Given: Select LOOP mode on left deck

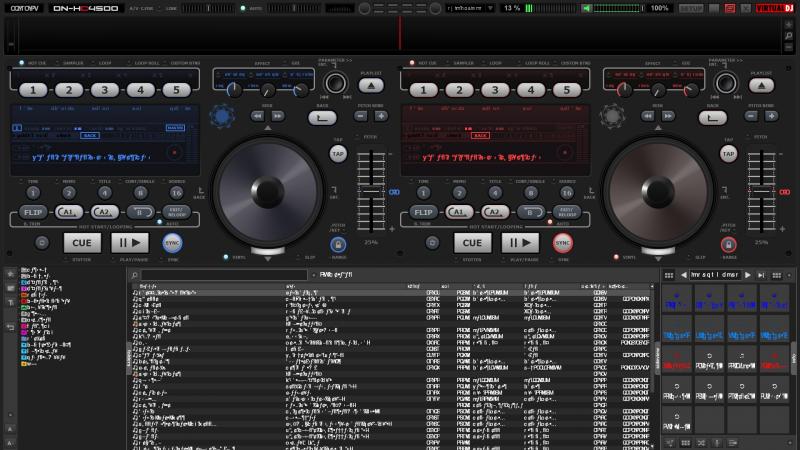Looking at the screenshot, I should (102, 63).
